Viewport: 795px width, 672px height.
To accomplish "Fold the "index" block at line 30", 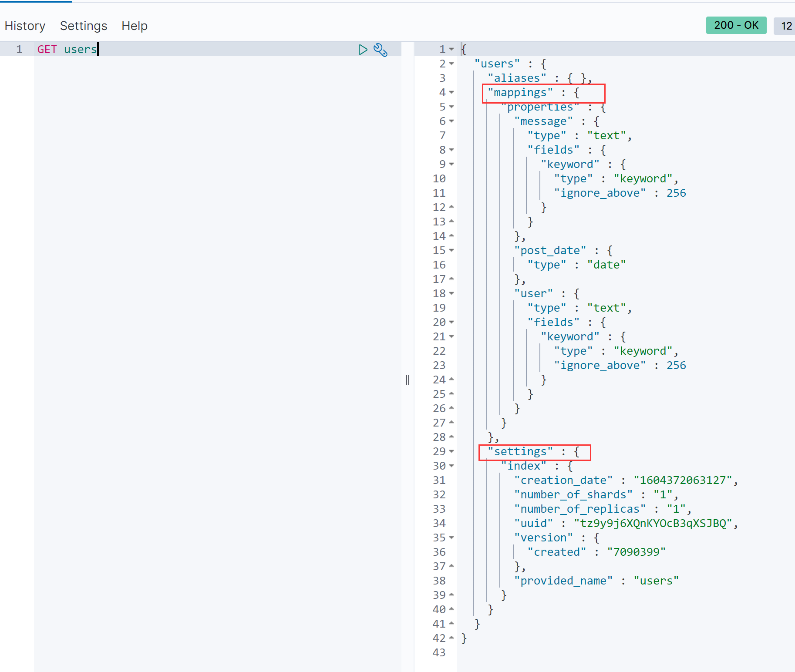I will pos(451,466).
